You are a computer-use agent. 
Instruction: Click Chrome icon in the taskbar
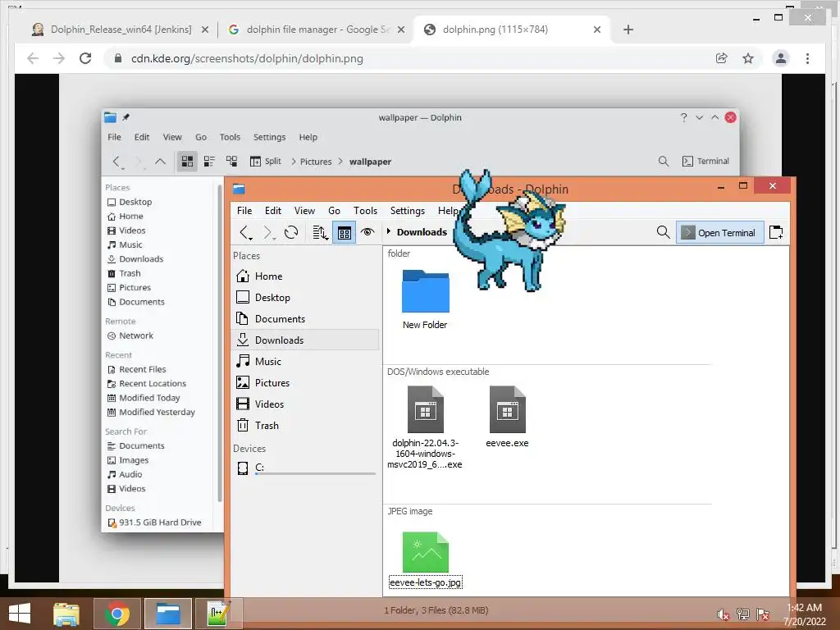tap(116, 614)
